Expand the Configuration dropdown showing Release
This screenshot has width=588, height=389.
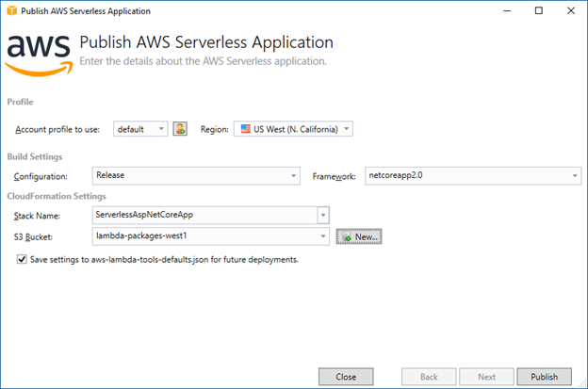click(x=196, y=176)
